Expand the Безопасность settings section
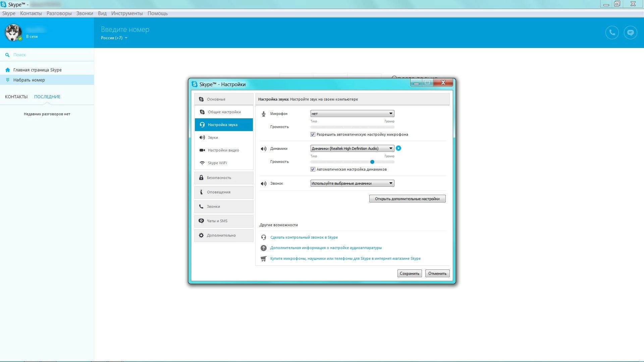Viewport: 644px width, 362px height. click(x=224, y=178)
